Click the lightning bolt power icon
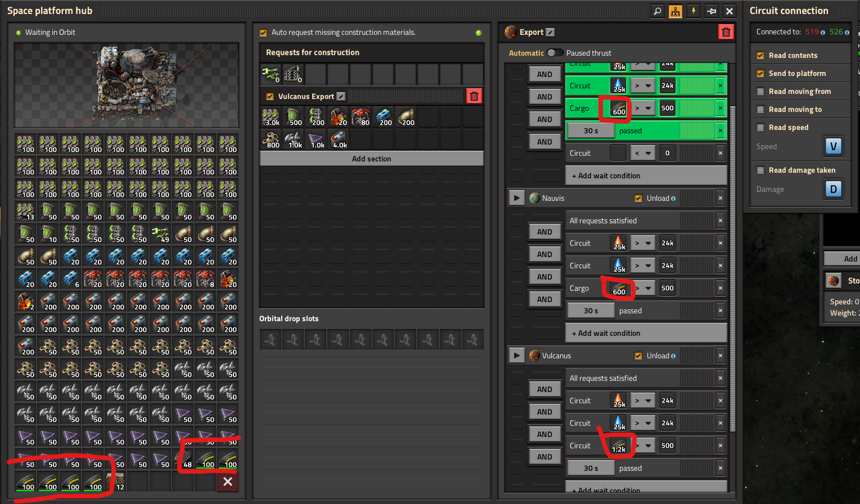Image resolution: width=860 pixels, height=504 pixels. click(694, 11)
